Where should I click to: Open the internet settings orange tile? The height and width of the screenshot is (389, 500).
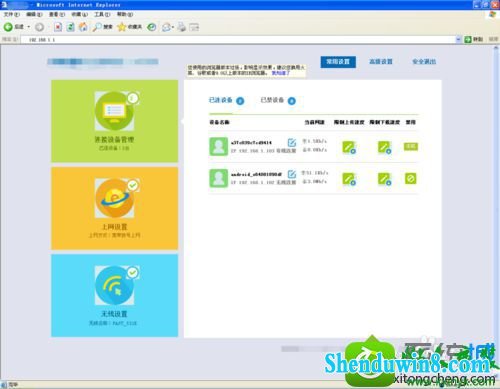[114, 208]
